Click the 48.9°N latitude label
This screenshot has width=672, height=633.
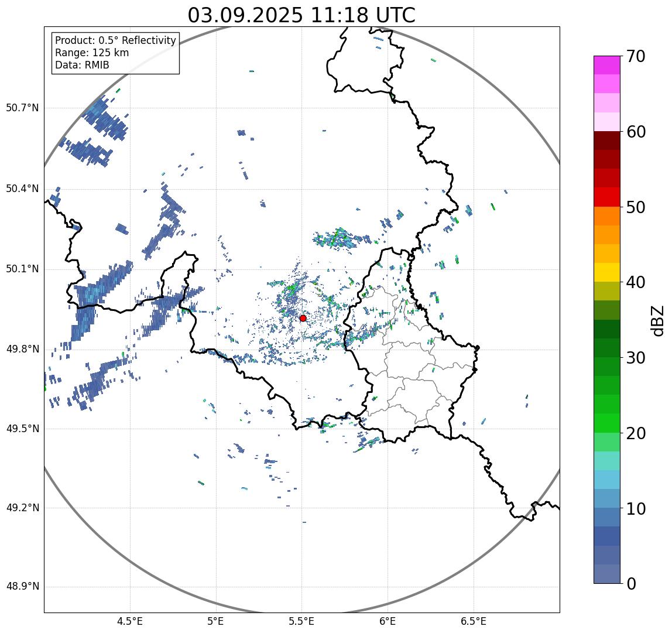coord(22,587)
